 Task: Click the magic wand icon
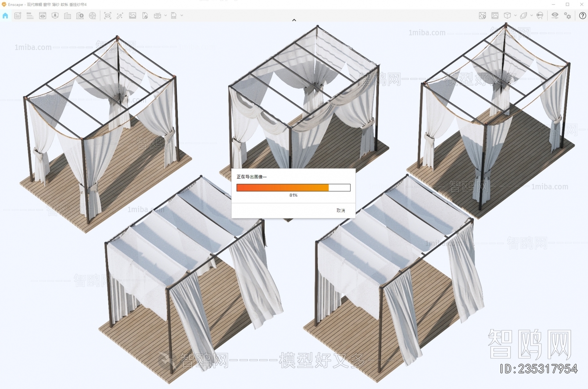(x=120, y=16)
